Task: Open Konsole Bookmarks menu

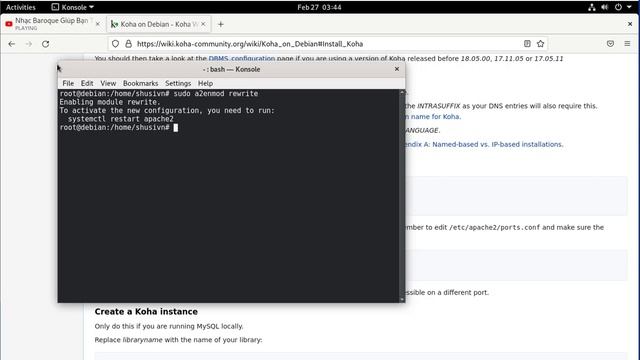Action: click(140, 83)
